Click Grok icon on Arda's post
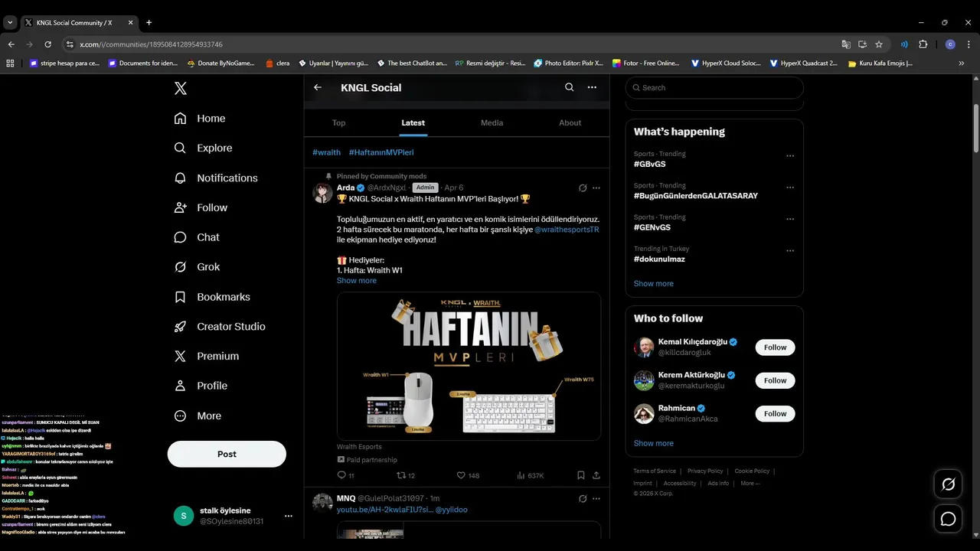This screenshot has width=980, height=551. [x=583, y=188]
